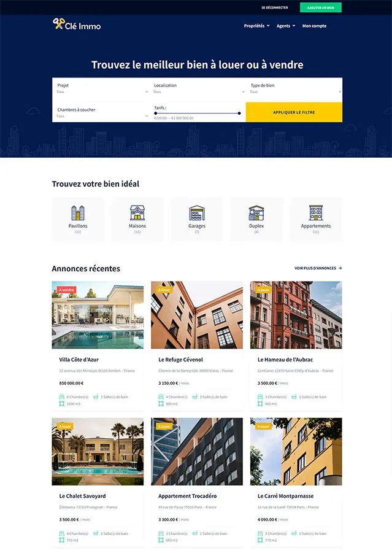This screenshot has height=553, width=392.
Task: Click A louer badge on Le Refuge Cévenol
Action: [164, 290]
